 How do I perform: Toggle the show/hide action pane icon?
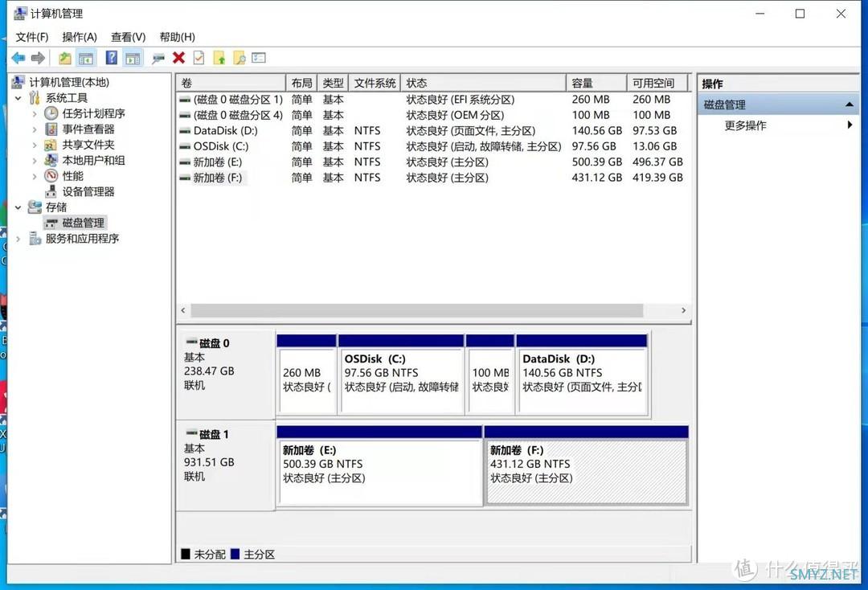coord(133,58)
